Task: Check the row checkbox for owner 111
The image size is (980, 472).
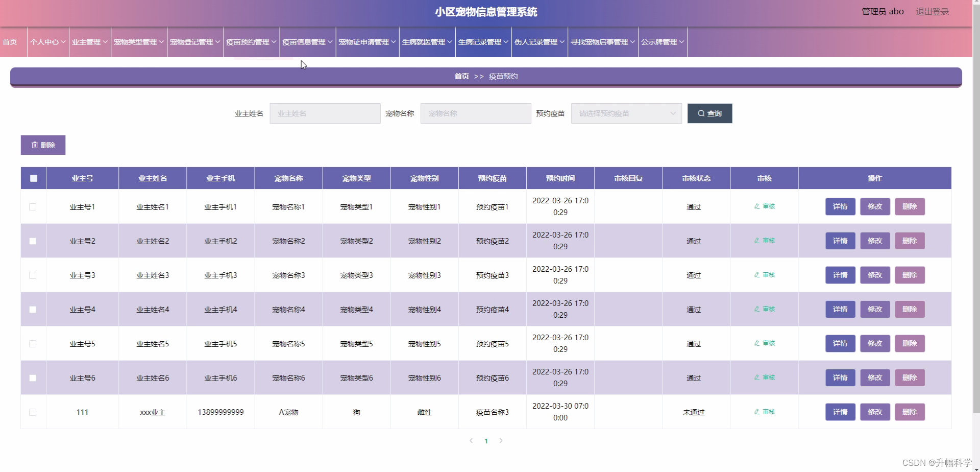Action: (x=33, y=411)
